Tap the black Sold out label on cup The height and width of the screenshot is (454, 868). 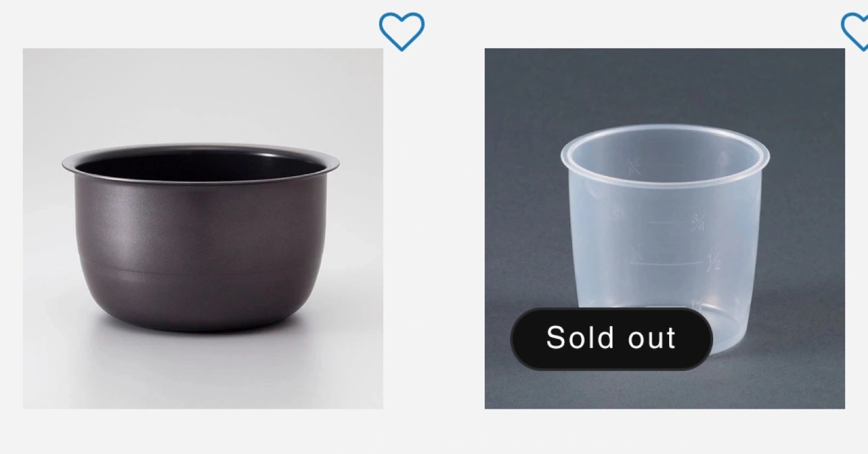[611, 338]
